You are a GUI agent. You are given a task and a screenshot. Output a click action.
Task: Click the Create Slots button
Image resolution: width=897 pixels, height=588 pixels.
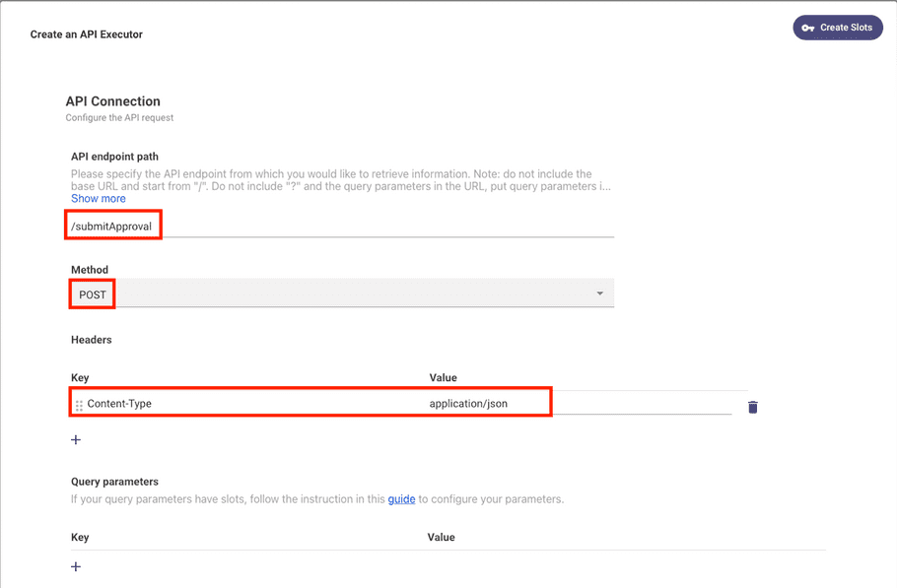tap(838, 28)
